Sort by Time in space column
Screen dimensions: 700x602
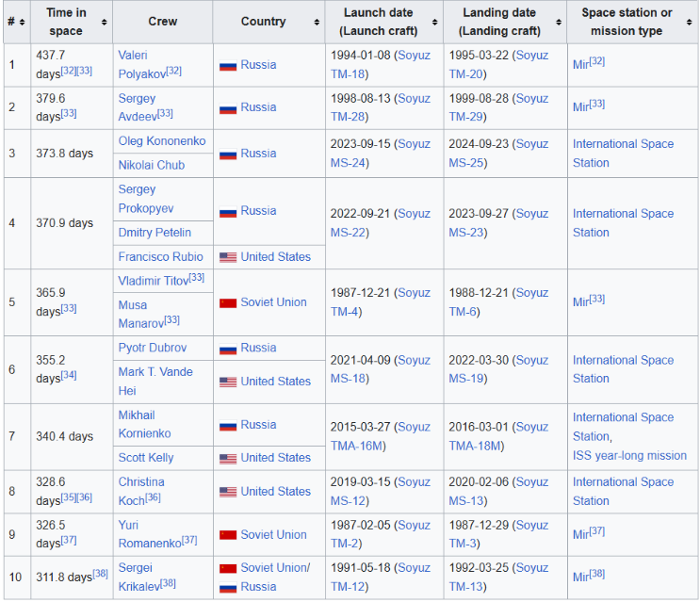104,22
